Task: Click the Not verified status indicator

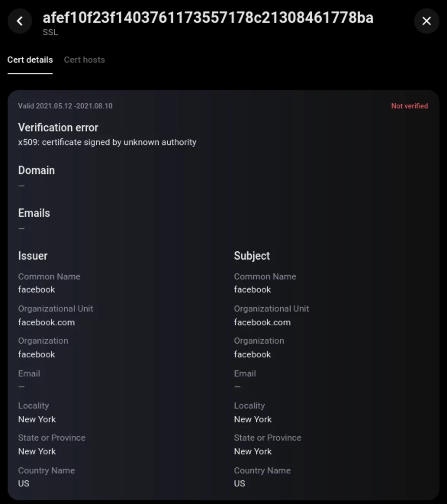Action: coord(409,106)
